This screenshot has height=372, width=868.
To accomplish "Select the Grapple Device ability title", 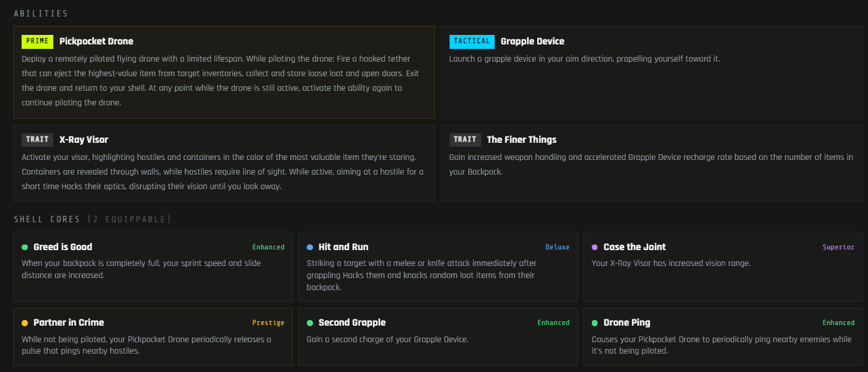I will pyautogui.click(x=532, y=41).
